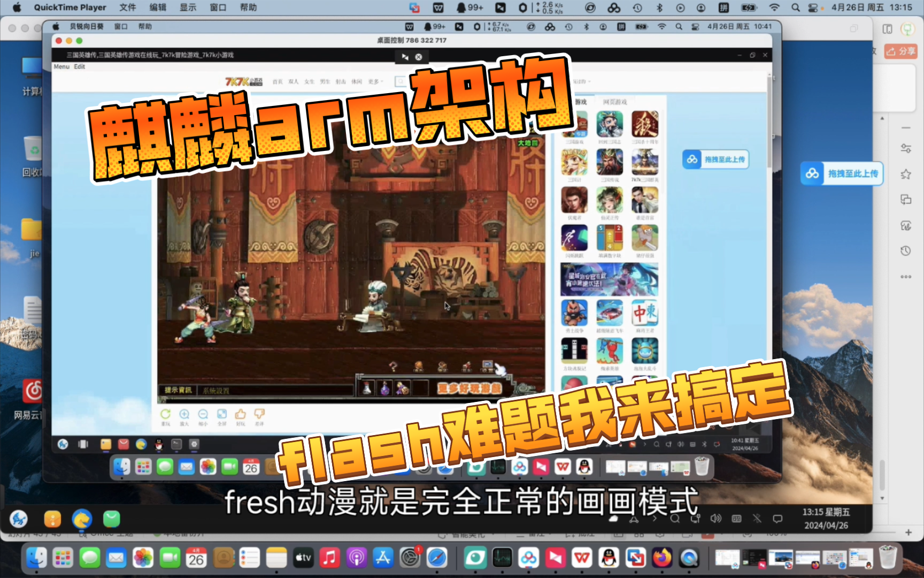Expand the 更多 dropdown in 7K7K navigation
This screenshot has height=578, width=924.
pos(375,81)
